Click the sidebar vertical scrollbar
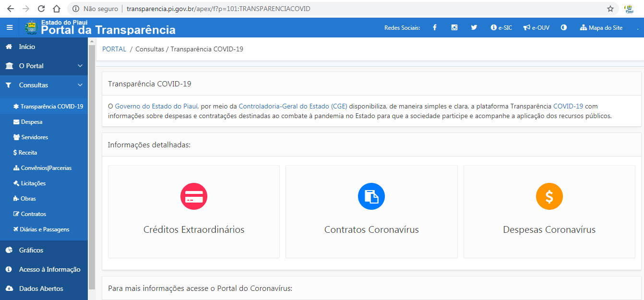Image resolution: width=644 pixels, height=300 pixels. tap(92, 168)
